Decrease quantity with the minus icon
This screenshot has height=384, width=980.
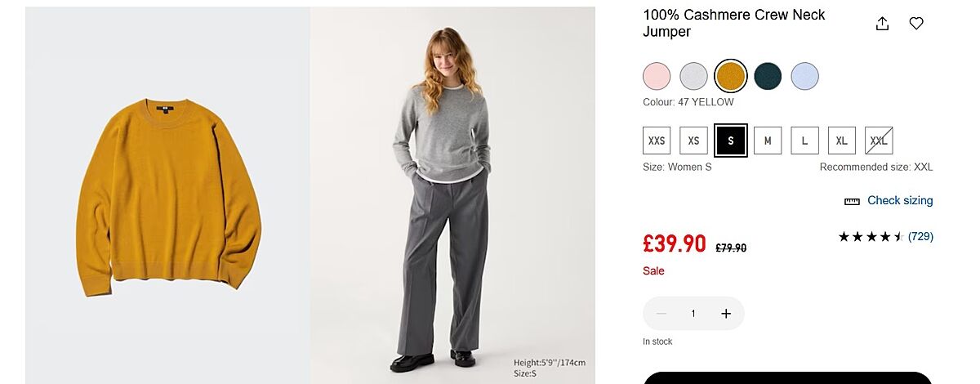coord(661,314)
